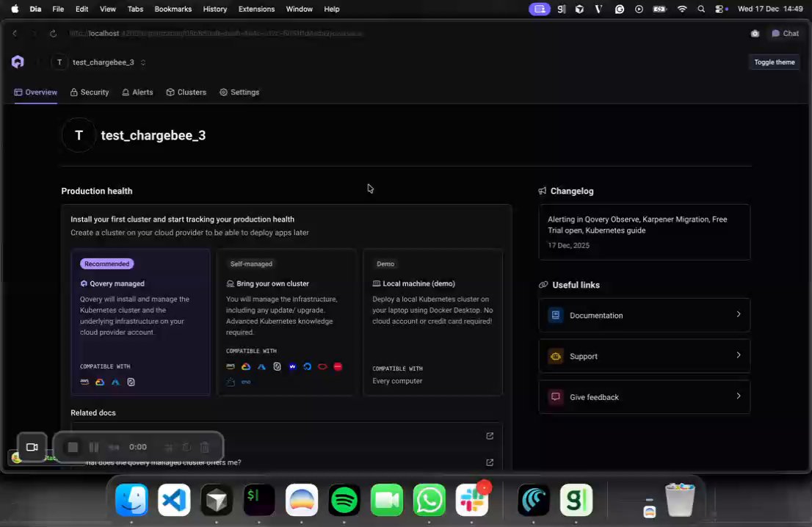812x527 pixels.
Task: Select the Local machine (demo) card
Action: point(433,322)
